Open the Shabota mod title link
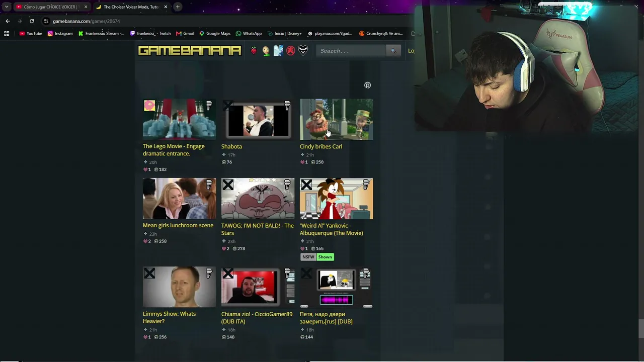 (x=231, y=146)
